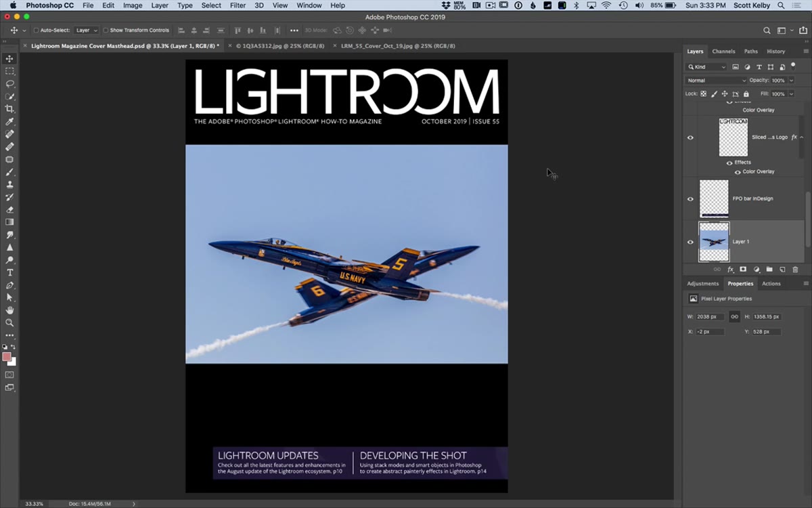Hide the Layer 1 layer
Image resolution: width=812 pixels, height=508 pixels.
690,242
